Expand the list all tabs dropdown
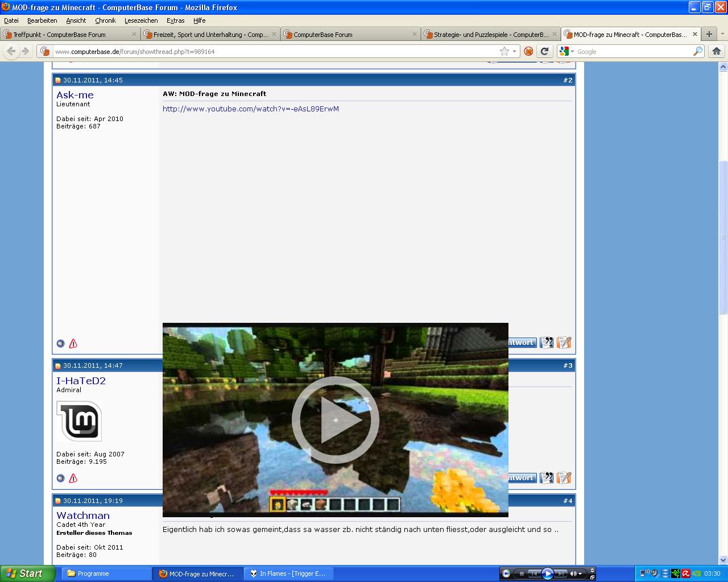 tap(722, 34)
